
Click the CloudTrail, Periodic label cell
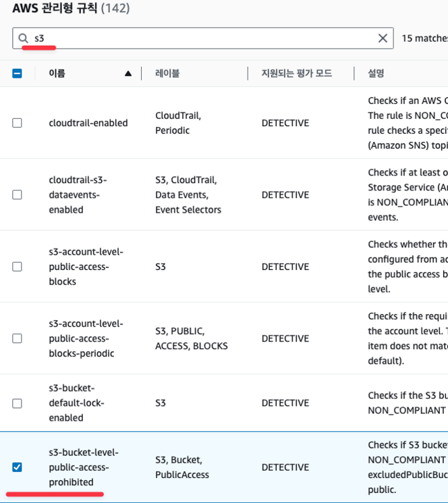[178, 123]
